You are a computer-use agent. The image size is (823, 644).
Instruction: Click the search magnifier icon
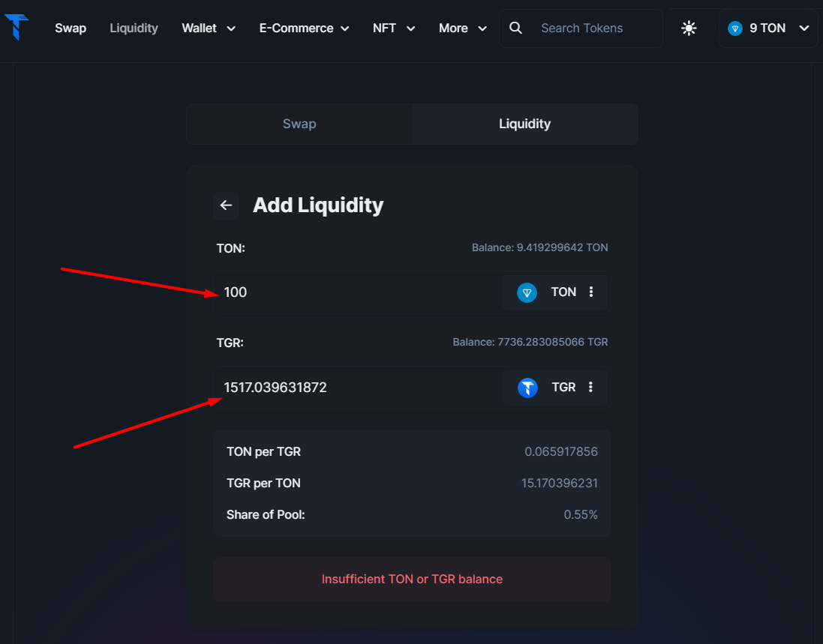(515, 28)
